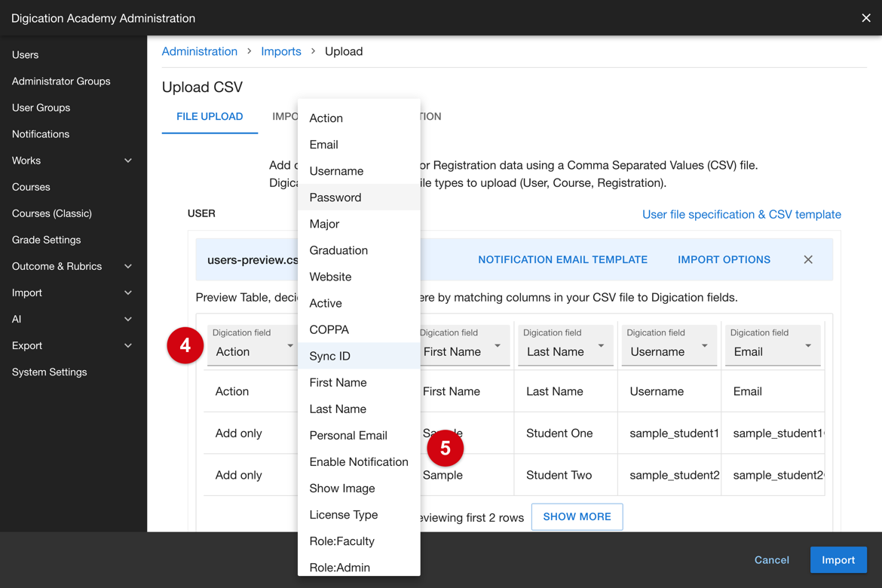This screenshot has width=882, height=588.
Task: Select License Type option
Action: click(359, 515)
